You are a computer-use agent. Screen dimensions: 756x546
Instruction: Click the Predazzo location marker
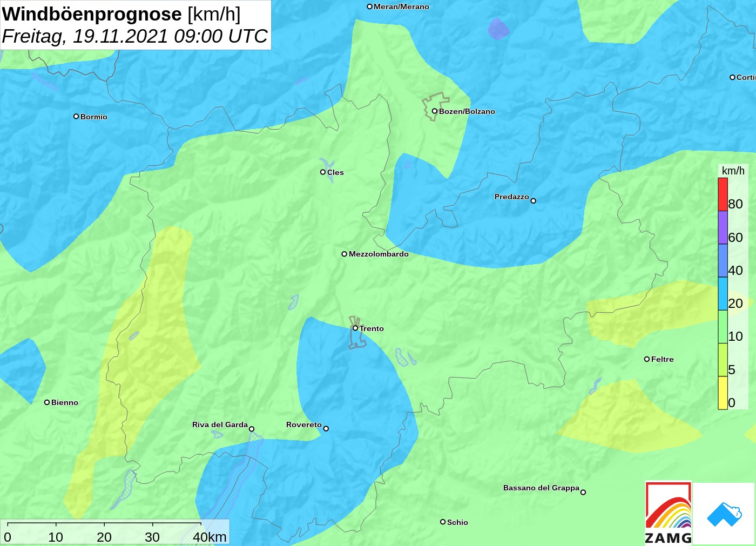[534, 201]
